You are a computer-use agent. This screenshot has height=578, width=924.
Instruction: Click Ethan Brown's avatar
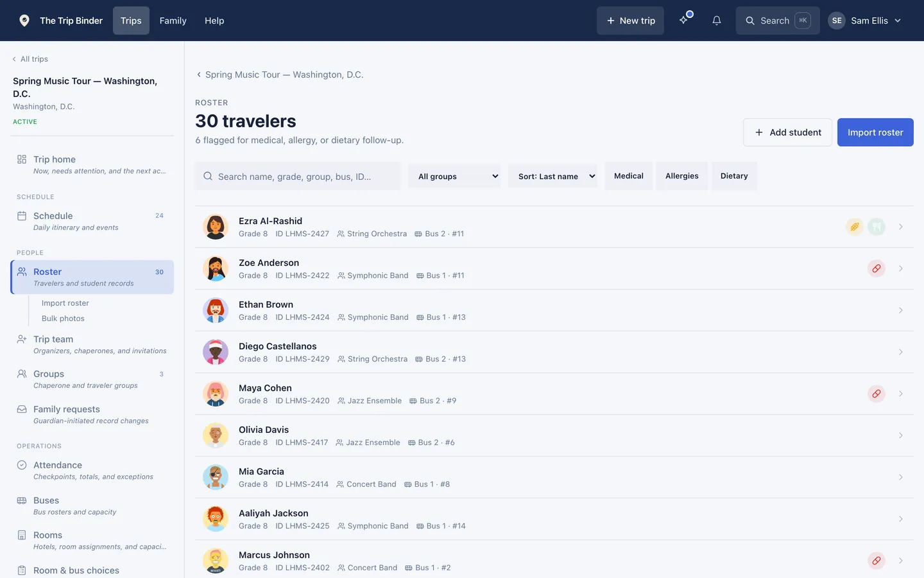[216, 310]
